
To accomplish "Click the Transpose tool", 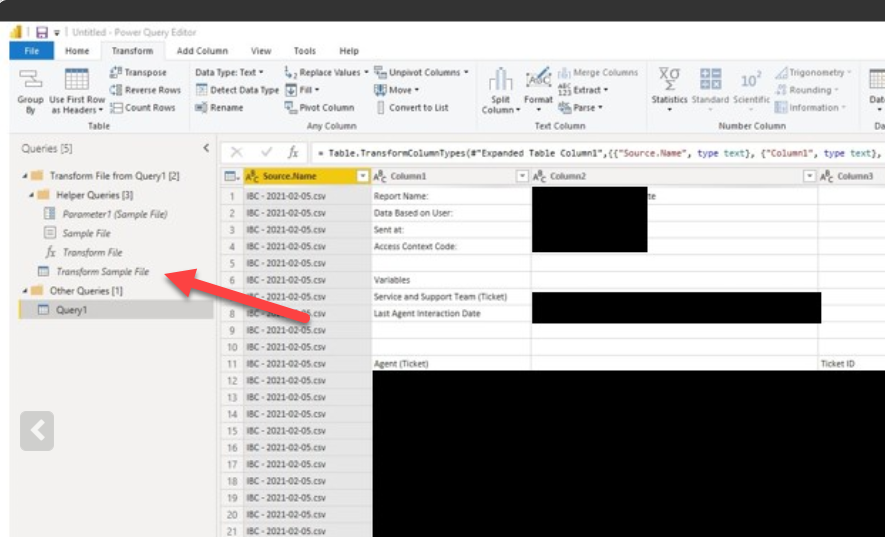I will coord(139,72).
